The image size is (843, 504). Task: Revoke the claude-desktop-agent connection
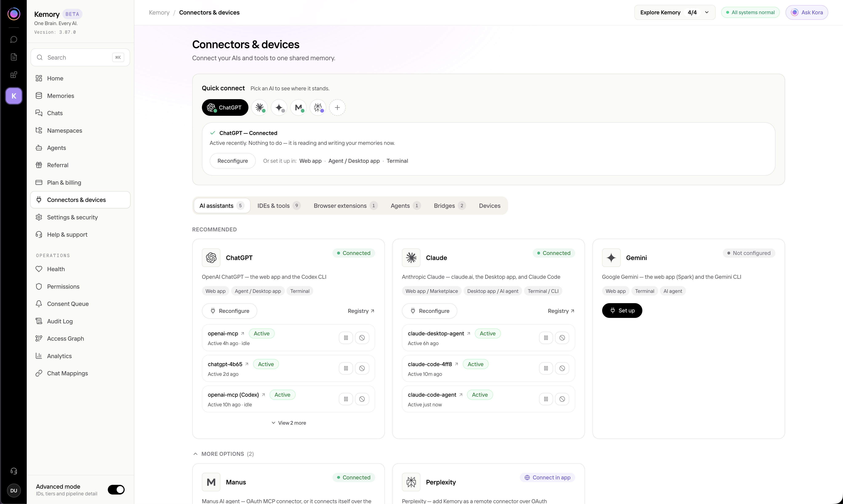tap(562, 338)
